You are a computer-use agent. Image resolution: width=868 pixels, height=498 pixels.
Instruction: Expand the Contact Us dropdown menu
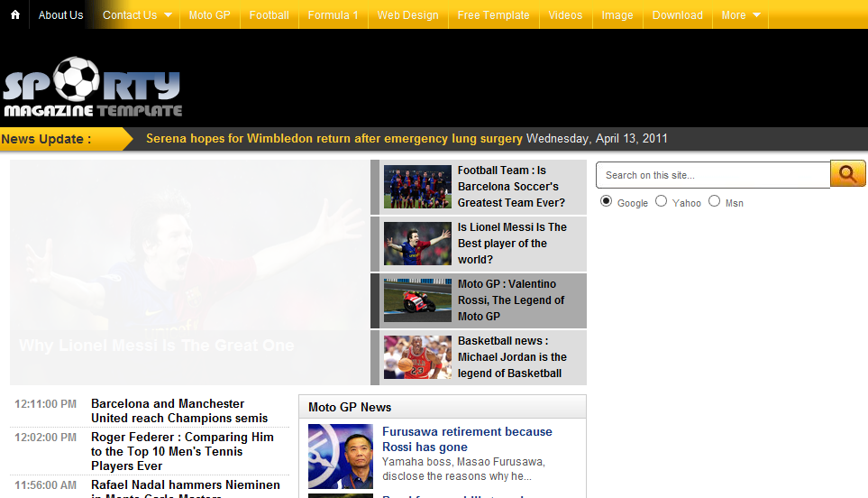(x=137, y=15)
